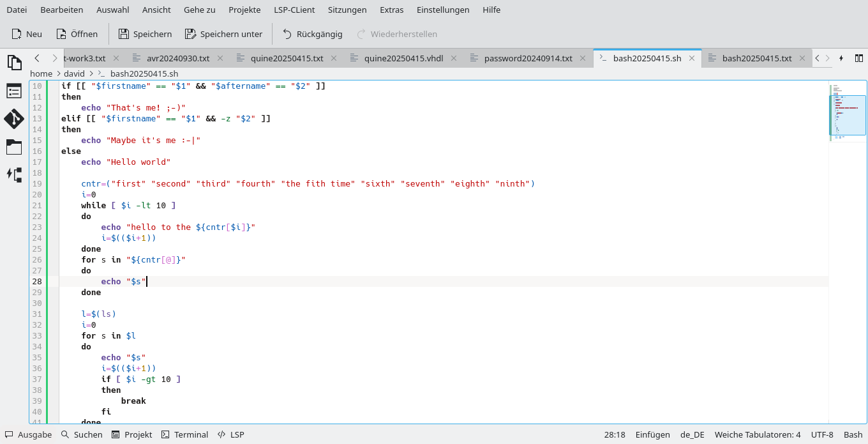This screenshot has height=444, width=868.
Task: Open the Dokumente sidebar panel
Action: pos(14,63)
